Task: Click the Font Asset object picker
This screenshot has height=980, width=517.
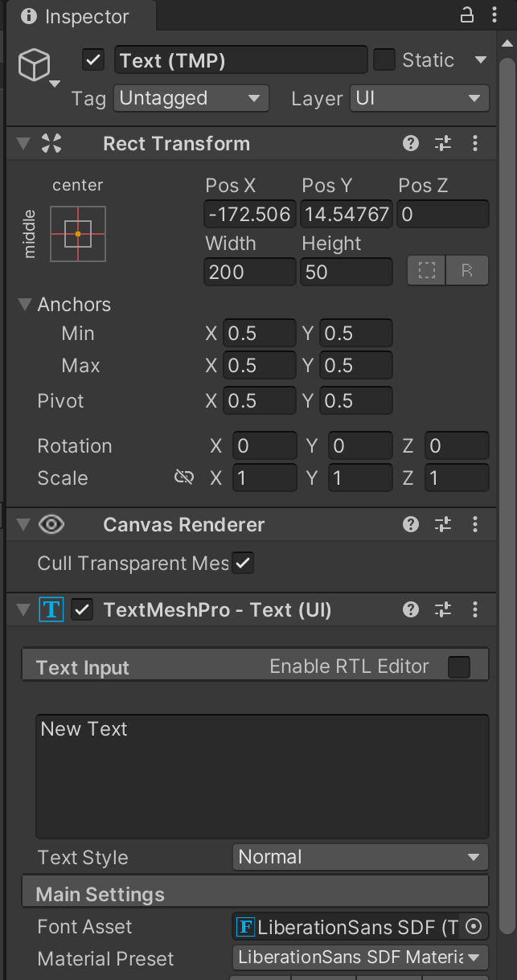Action: [x=474, y=927]
